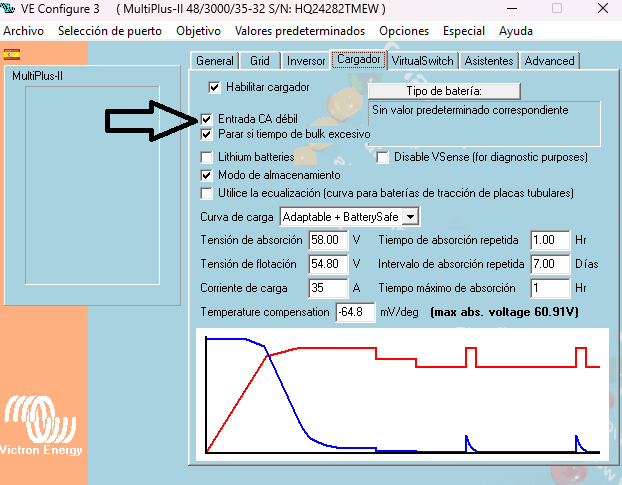Open the Objetivo menu
Screen dimensions: 622x485
pyautogui.click(x=198, y=31)
